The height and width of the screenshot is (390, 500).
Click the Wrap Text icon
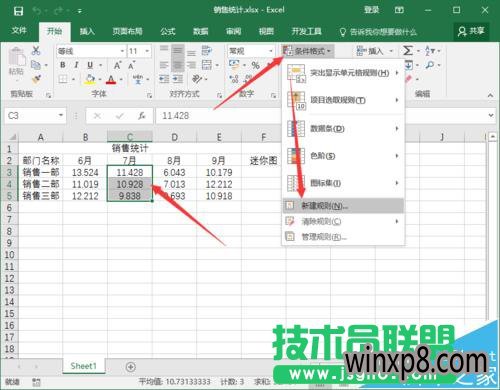click(x=207, y=51)
